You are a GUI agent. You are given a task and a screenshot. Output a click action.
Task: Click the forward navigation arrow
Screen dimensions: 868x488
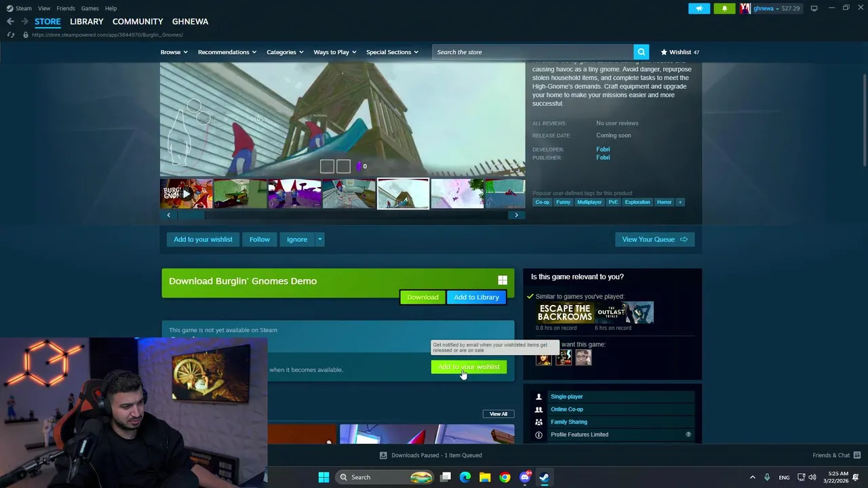tap(24, 22)
